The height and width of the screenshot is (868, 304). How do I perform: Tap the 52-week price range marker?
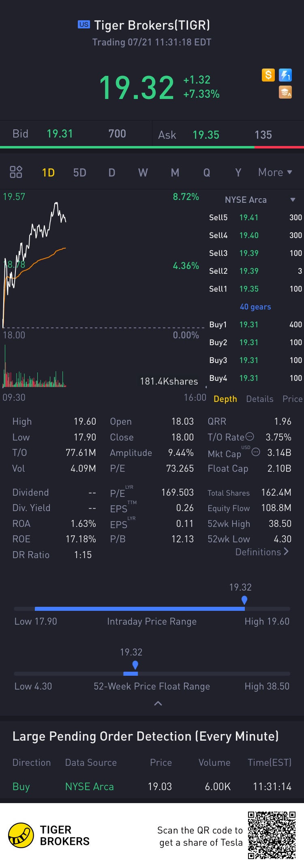[x=135, y=665]
